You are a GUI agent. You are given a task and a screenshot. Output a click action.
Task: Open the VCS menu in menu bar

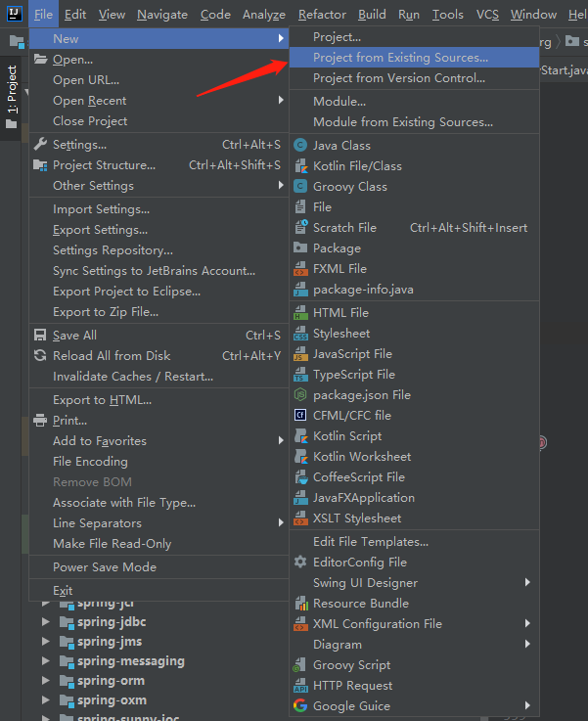click(x=487, y=15)
